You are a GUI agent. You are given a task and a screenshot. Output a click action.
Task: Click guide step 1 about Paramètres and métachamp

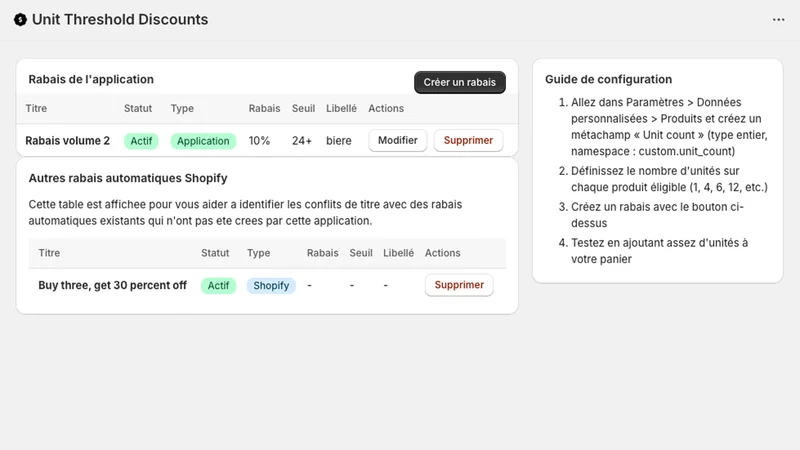pos(669,127)
